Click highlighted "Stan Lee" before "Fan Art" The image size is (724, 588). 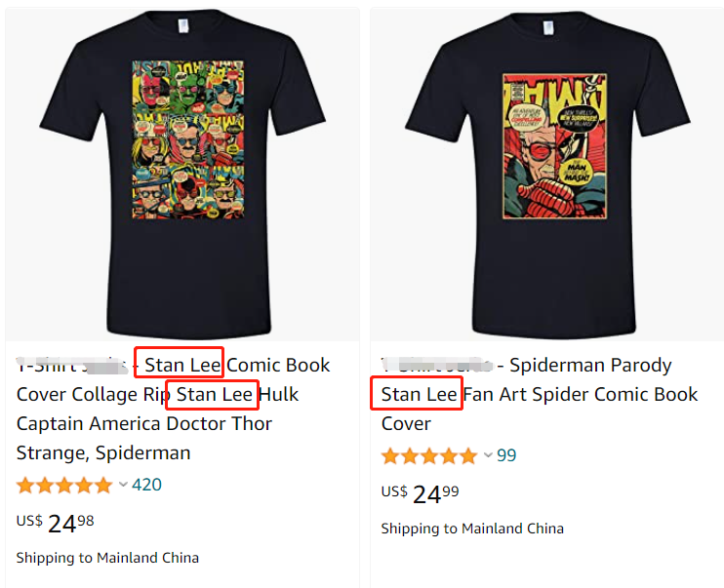(420, 395)
